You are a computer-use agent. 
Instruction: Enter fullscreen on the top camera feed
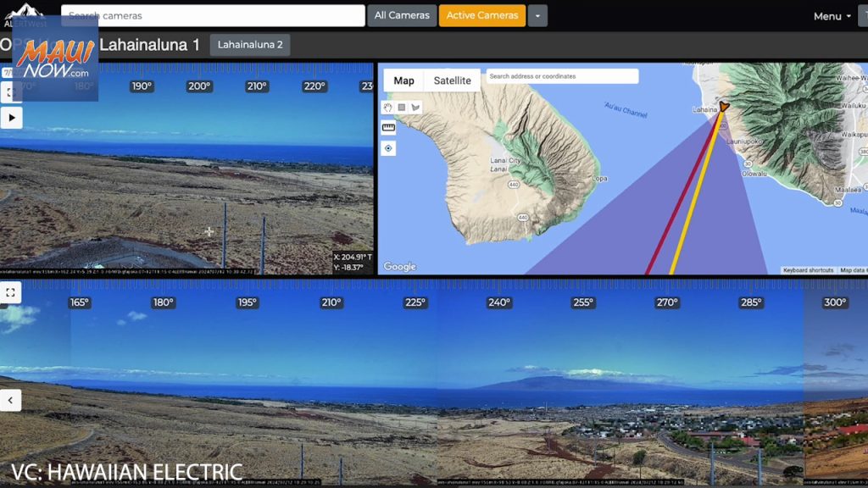(x=11, y=91)
